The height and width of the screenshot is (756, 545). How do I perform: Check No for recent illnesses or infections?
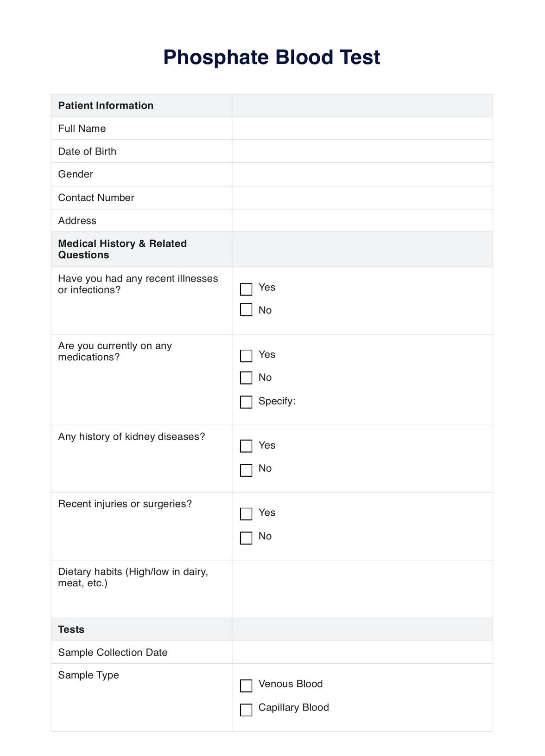coord(246,310)
